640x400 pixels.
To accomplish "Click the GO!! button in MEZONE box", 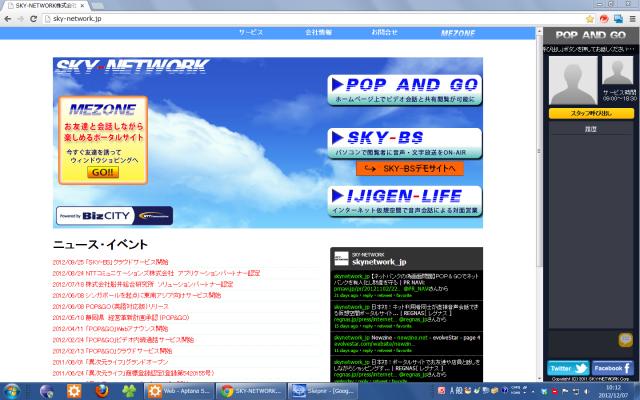I will point(103,172).
